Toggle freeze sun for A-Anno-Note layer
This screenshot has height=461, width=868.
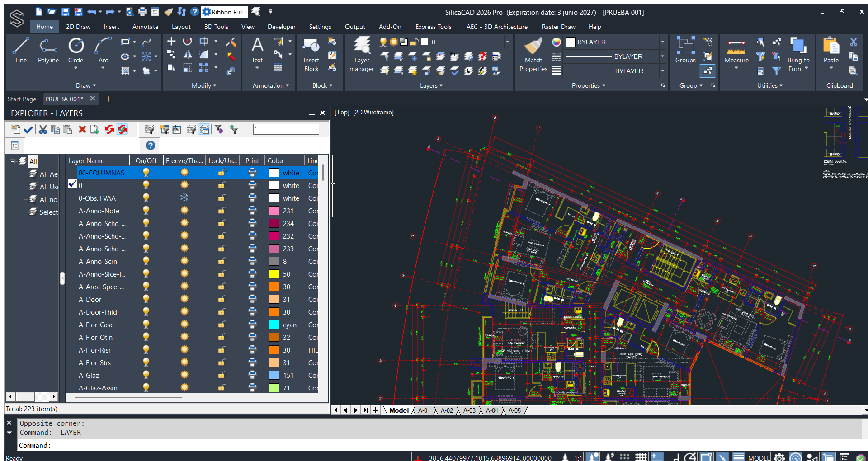[x=184, y=211]
